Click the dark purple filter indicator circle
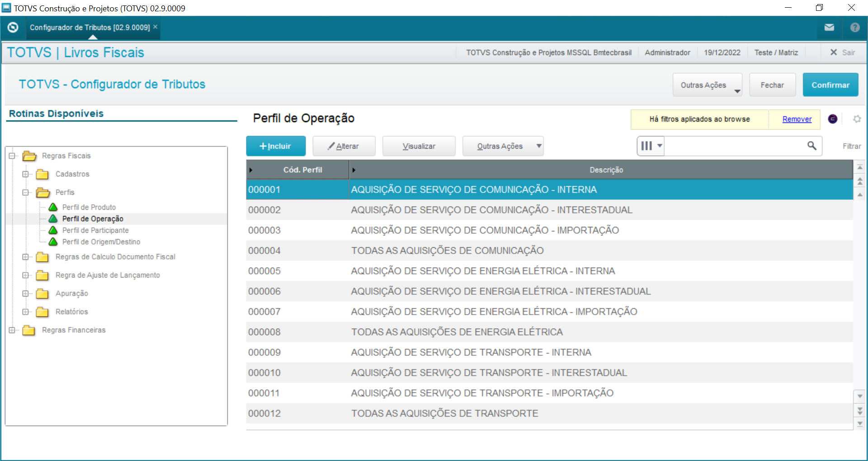The image size is (868, 461). click(832, 119)
